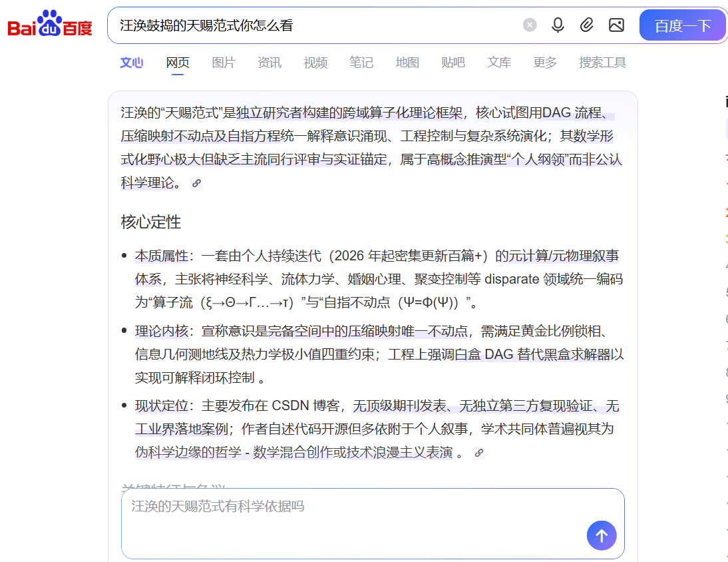Click the Baidu logo
The width and height of the screenshot is (728, 562).
(50, 24)
